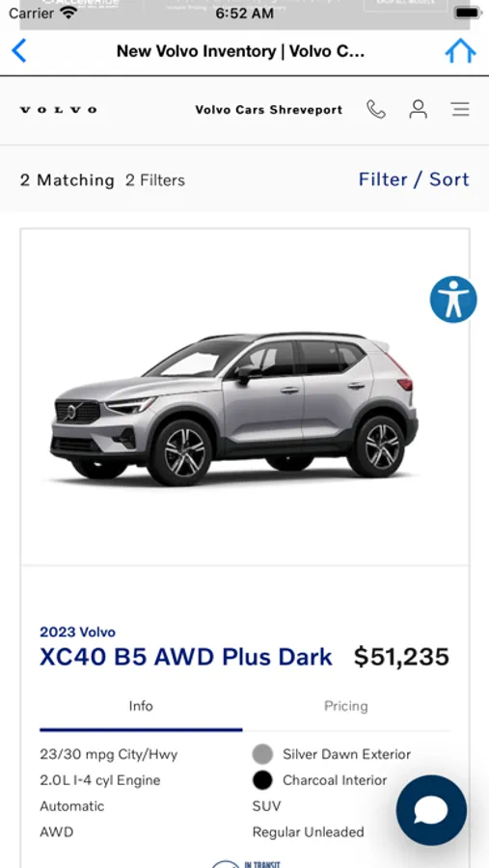Open the hamburger menu icon
Image resolution: width=489 pixels, height=868 pixels.
pyautogui.click(x=460, y=109)
